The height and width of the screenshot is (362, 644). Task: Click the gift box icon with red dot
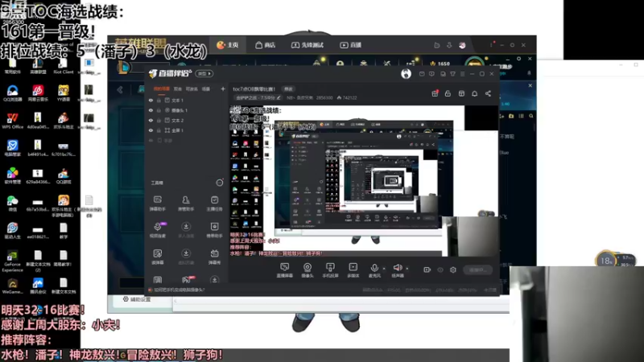[x=435, y=93]
